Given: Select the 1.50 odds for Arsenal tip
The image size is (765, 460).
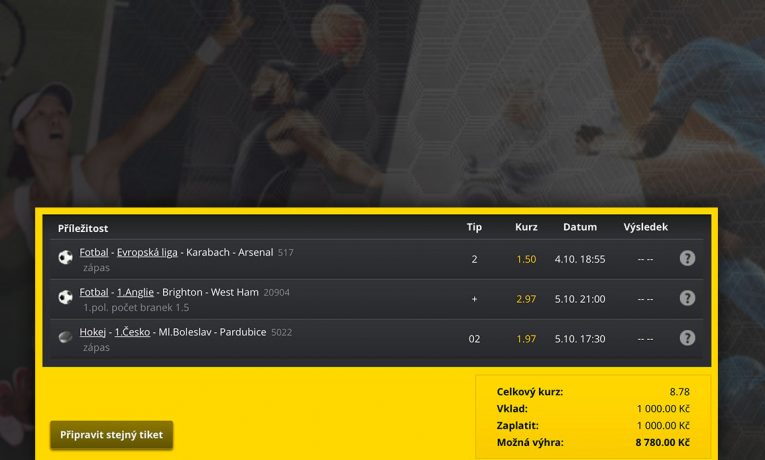Looking at the screenshot, I should pyautogui.click(x=526, y=259).
